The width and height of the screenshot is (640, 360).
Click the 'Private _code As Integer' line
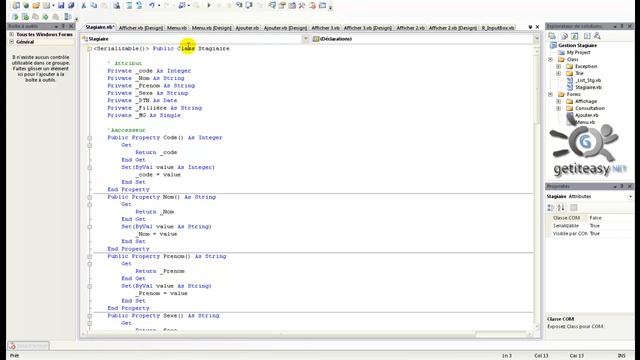point(149,71)
